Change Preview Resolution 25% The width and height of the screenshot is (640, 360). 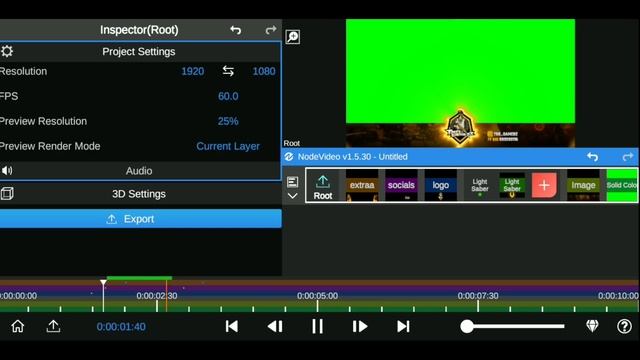pyautogui.click(x=228, y=121)
